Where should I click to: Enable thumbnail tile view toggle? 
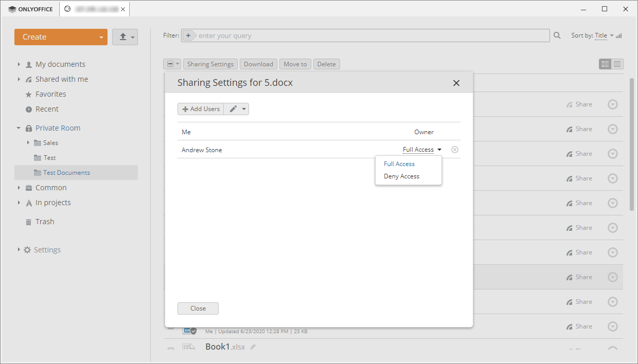coord(605,64)
